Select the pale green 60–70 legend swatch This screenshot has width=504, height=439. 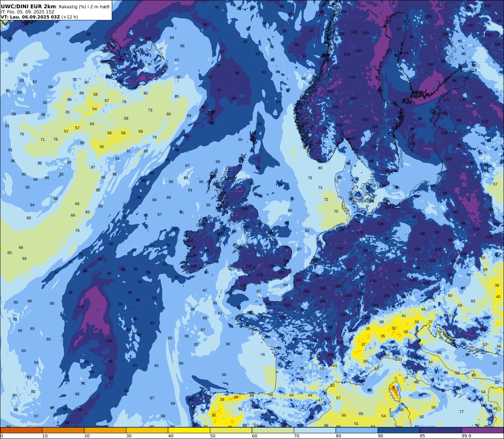coord(273,430)
